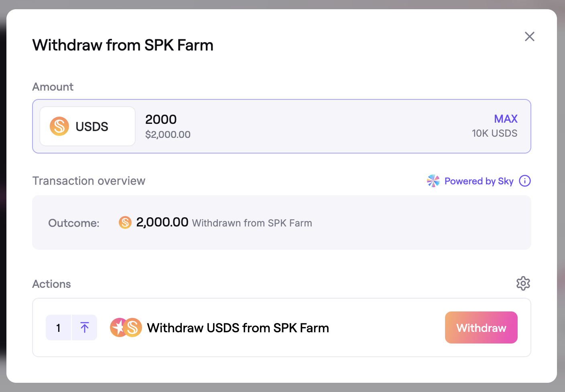
Task: Click the Withdraw USDS from SPK Farm label
Action: click(x=238, y=328)
